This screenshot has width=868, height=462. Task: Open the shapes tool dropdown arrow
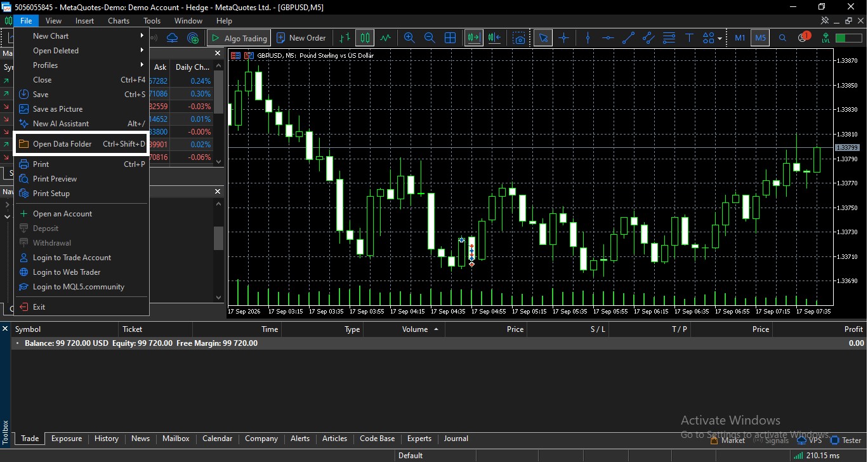point(720,38)
